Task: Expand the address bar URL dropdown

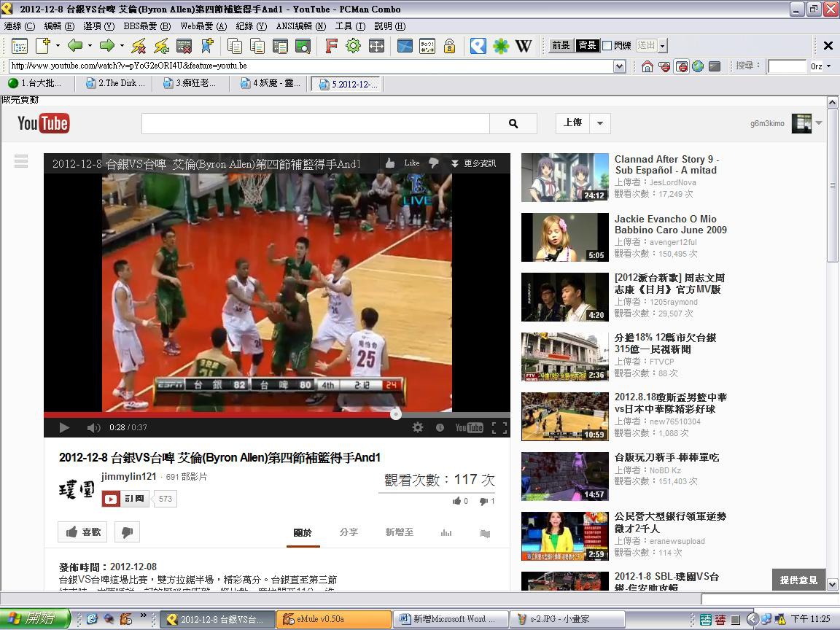Action: coord(619,66)
